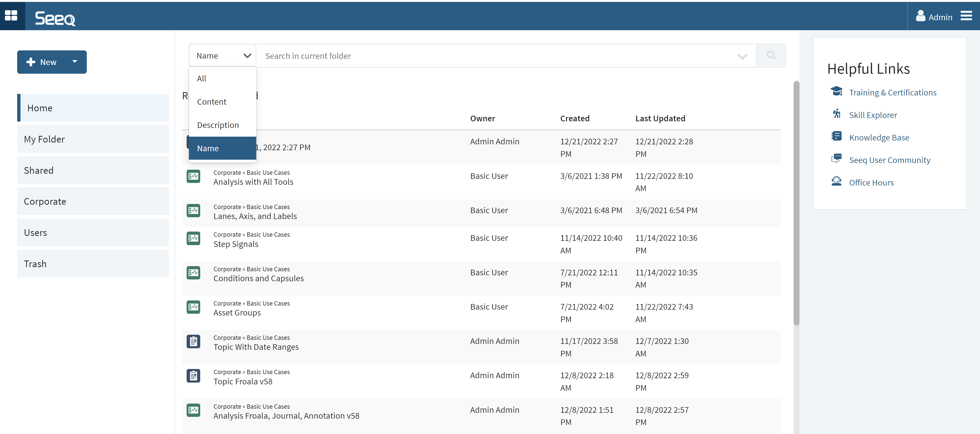Open the Asset Groups analysis
Image resolution: width=980 pixels, height=434 pixels.
(237, 313)
